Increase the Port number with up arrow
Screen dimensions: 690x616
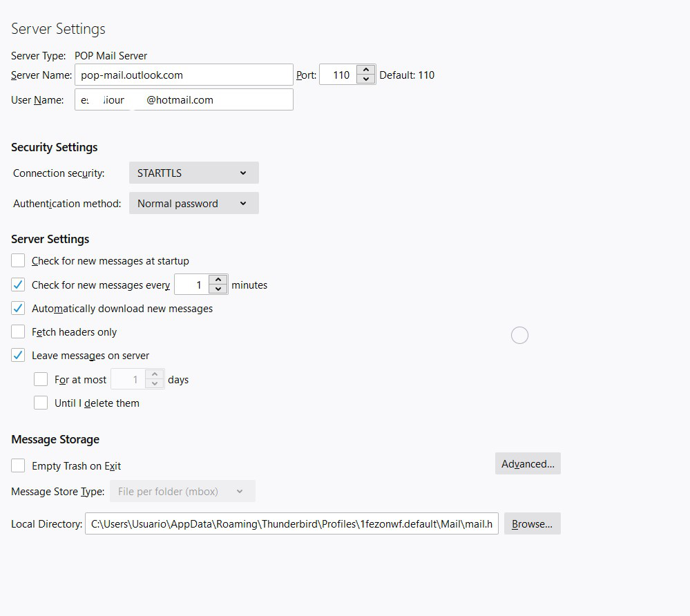pyautogui.click(x=366, y=70)
